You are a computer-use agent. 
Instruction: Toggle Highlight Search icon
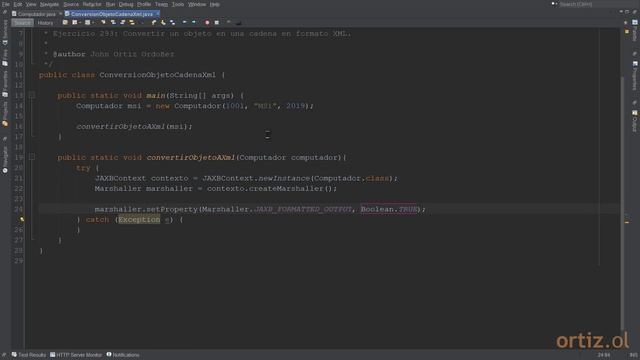(x=132, y=22)
